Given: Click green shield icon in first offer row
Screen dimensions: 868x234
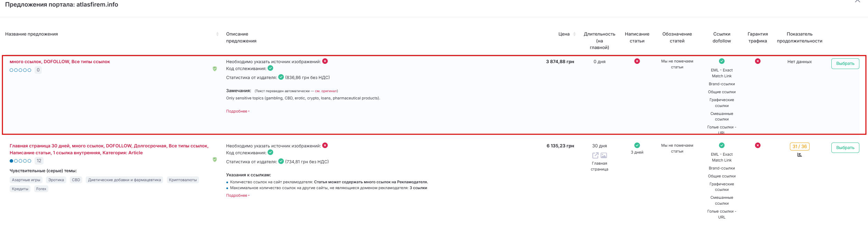Looking at the screenshot, I should point(215,69).
